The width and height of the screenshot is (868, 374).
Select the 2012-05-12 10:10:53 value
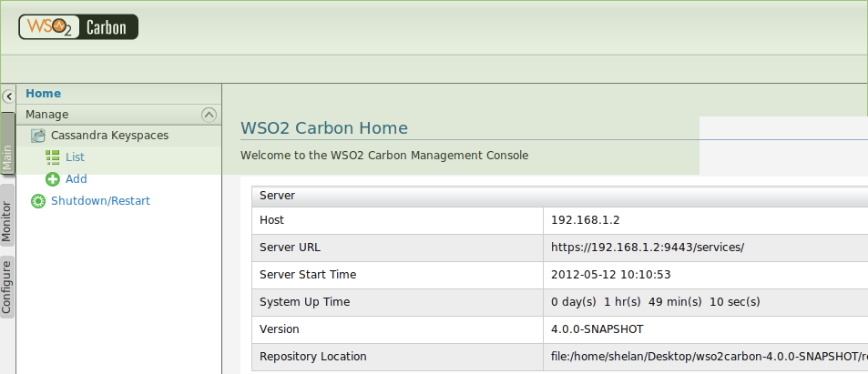611,275
